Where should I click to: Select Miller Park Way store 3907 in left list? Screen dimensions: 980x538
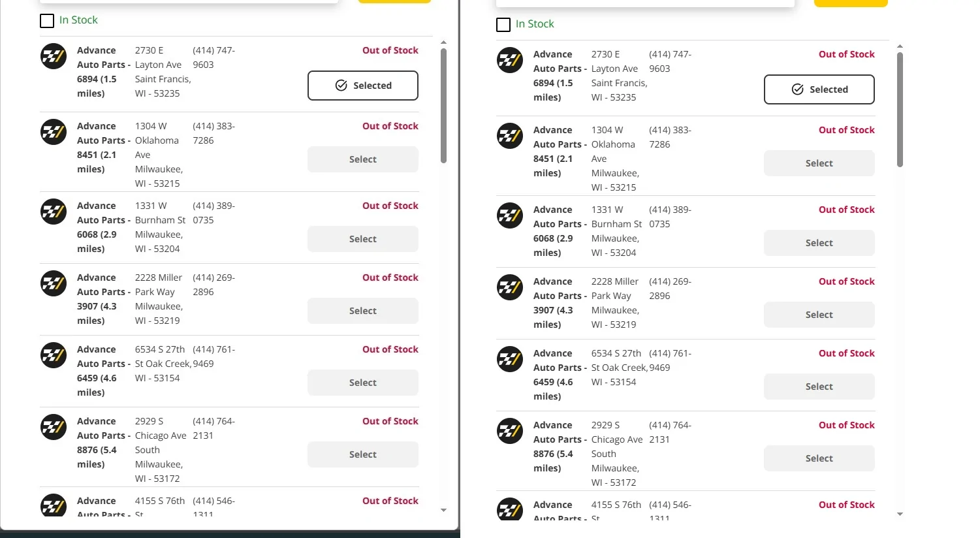363,311
